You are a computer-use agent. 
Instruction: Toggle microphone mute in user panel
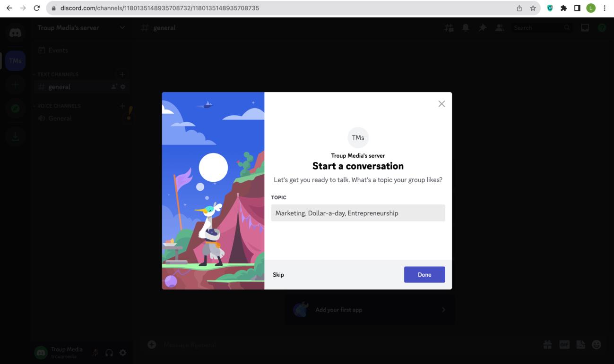[x=95, y=353]
